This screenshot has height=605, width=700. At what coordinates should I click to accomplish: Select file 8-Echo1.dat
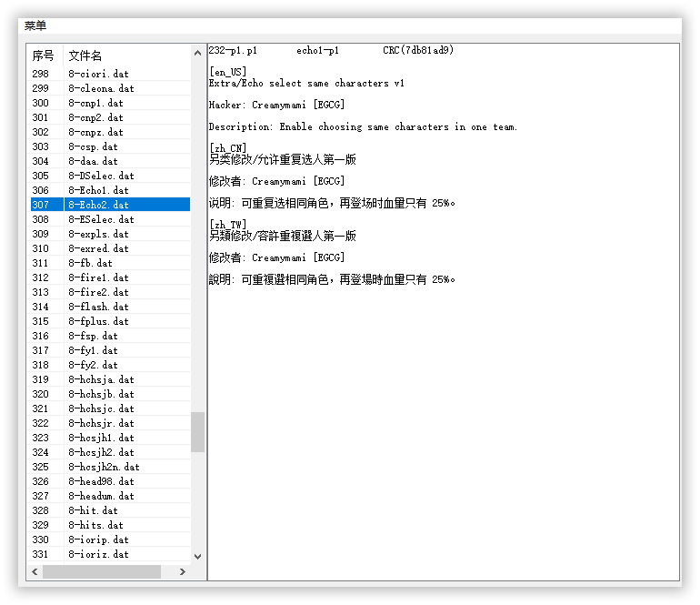[x=99, y=190]
